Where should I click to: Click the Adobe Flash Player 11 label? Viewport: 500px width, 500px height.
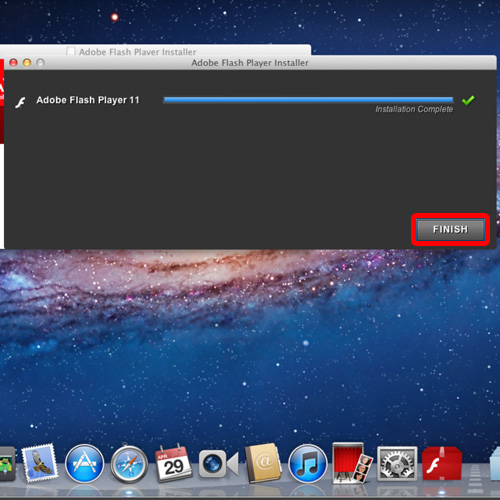[x=88, y=100]
